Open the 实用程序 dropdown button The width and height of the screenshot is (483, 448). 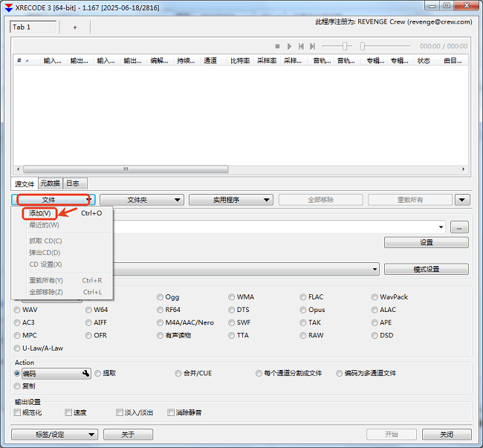(230, 200)
